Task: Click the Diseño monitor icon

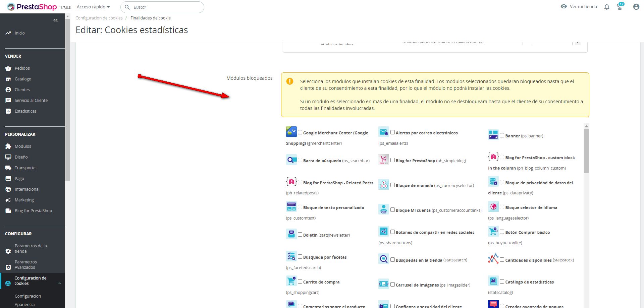Action: (x=8, y=157)
